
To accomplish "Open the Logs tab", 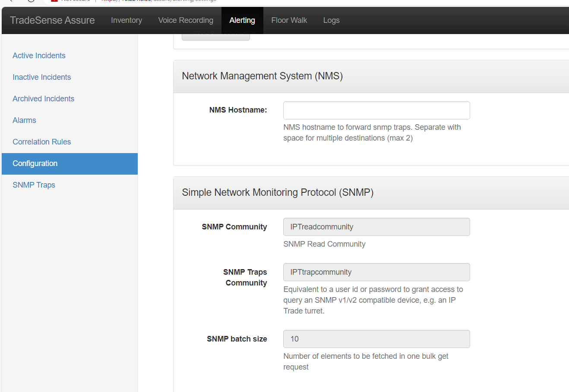I will tap(332, 20).
